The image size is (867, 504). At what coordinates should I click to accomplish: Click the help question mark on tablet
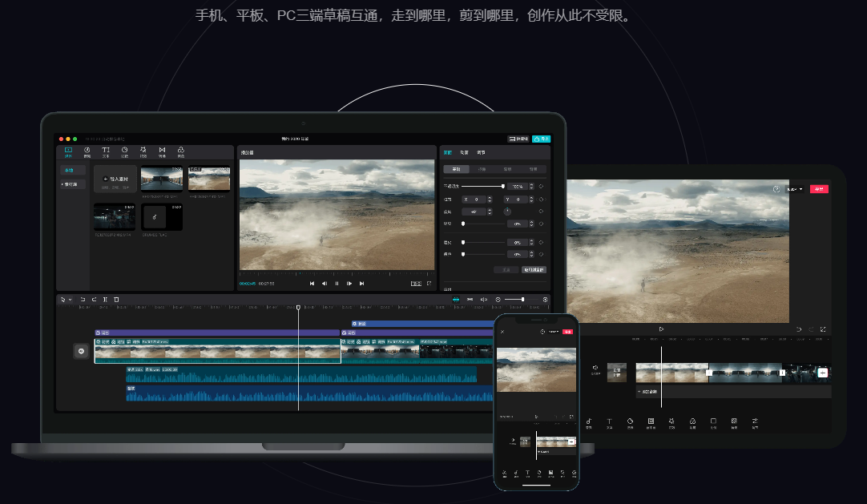tap(776, 189)
